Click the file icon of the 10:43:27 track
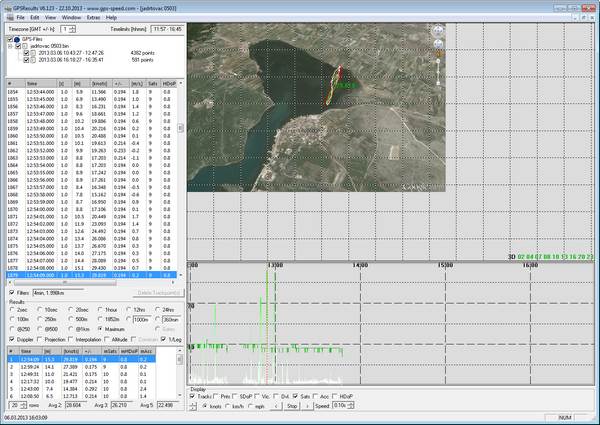Screen dimensions: 600x425 click(34, 53)
